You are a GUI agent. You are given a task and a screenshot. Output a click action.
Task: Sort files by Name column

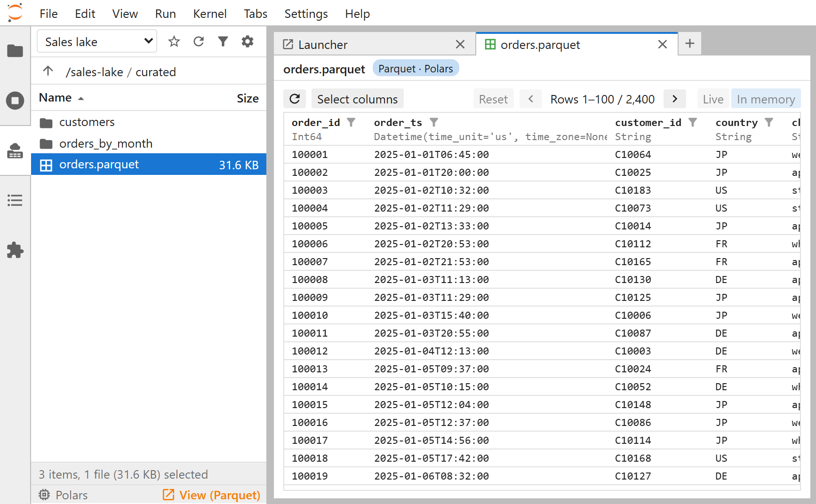point(61,98)
